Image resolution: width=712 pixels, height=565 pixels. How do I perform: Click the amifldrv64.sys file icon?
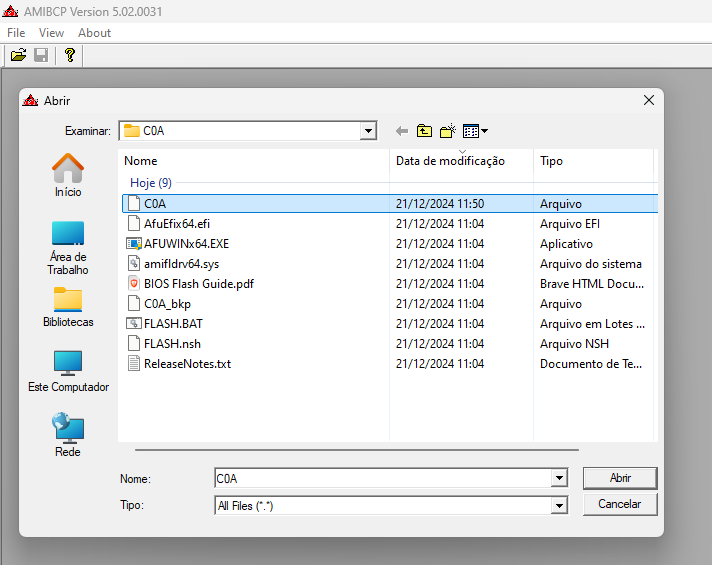point(134,263)
